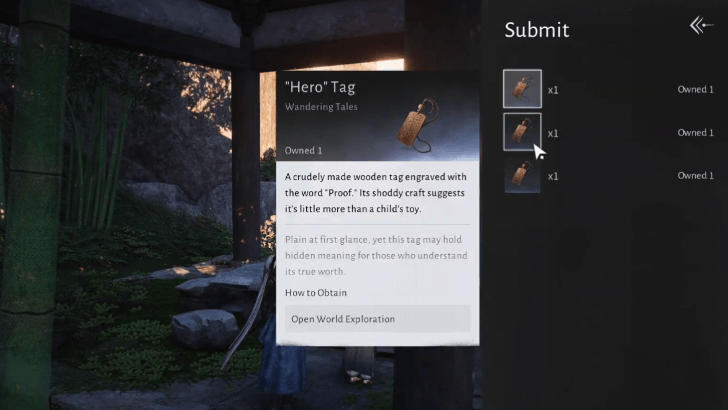Viewport: 728px width, 410px height.
Task: Click the "How to Obtain" heading
Action: [316, 293]
